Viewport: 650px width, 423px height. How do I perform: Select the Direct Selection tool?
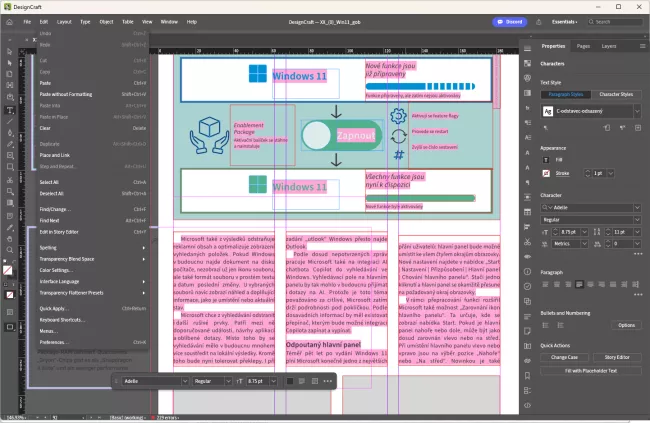click(10, 63)
